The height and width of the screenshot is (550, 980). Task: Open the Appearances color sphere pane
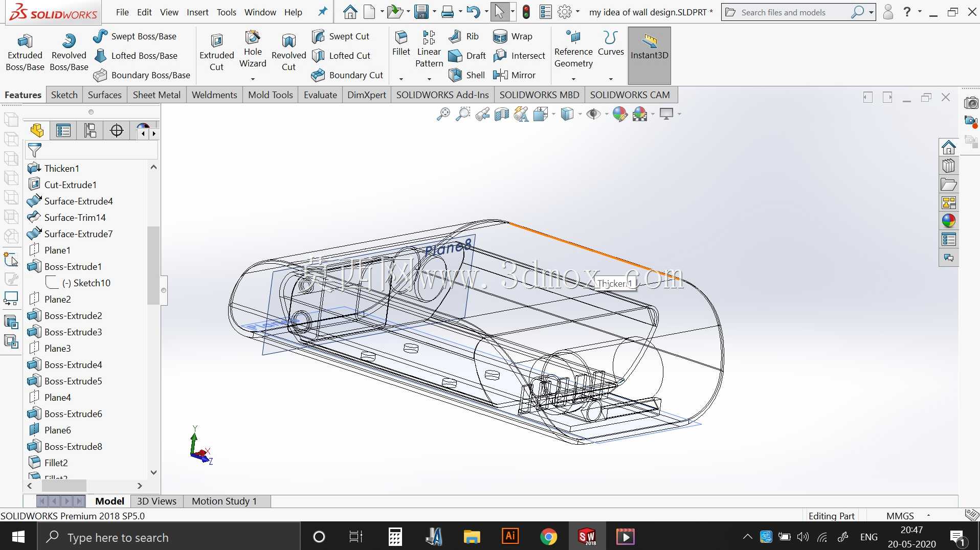pyautogui.click(x=948, y=221)
